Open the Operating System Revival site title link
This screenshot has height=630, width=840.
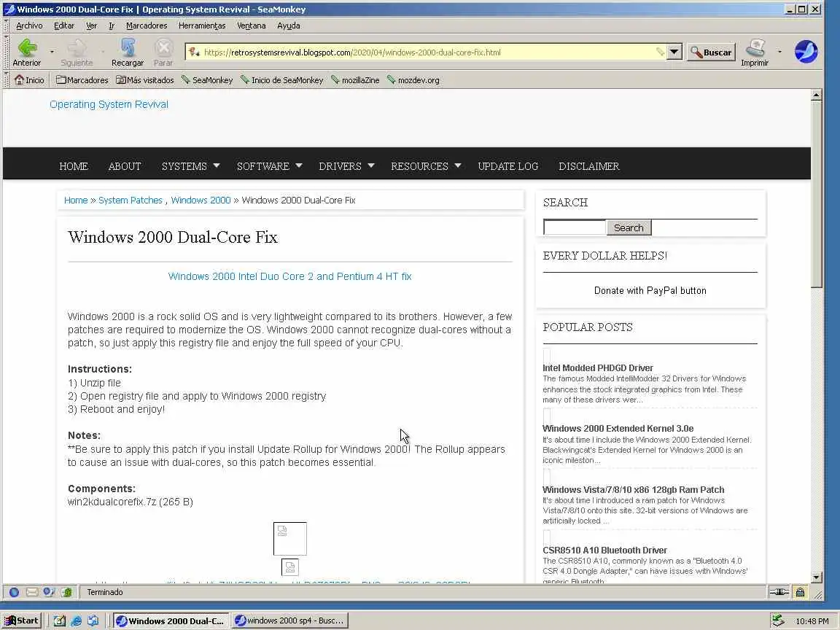pyautogui.click(x=109, y=104)
